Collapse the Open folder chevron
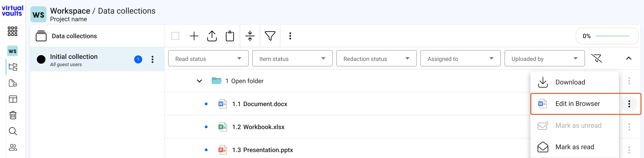 point(199,81)
